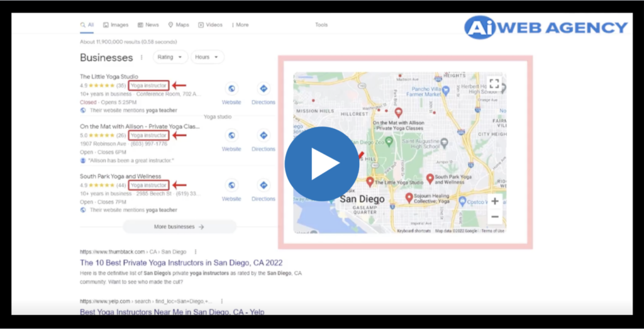The image size is (644, 329).
Task: Zoom in on the map
Action: [x=495, y=201]
